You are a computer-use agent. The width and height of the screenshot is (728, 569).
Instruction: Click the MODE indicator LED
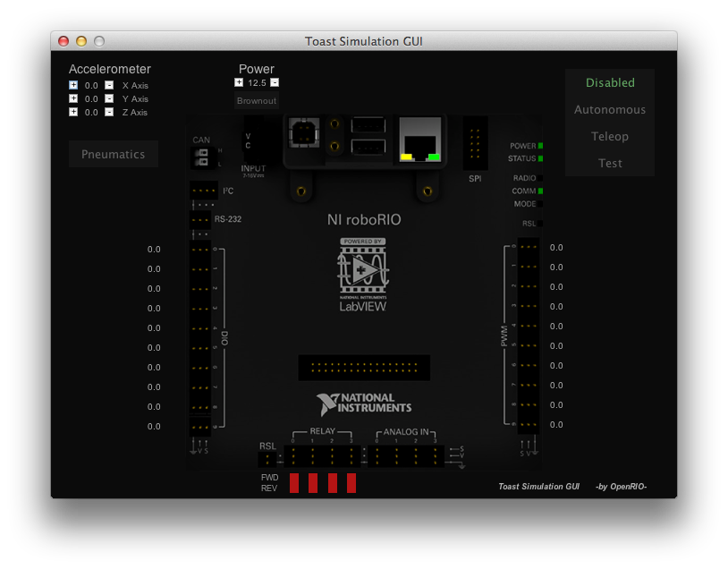point(540,204)
